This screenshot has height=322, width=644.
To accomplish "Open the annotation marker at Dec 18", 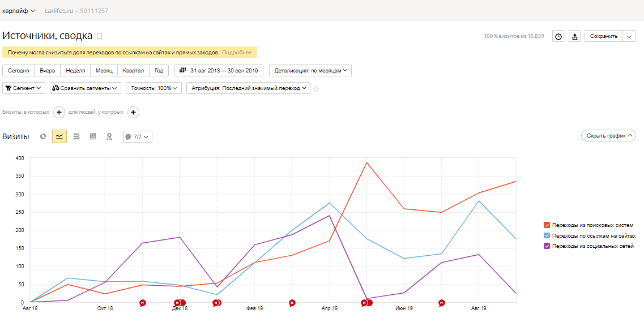I will tap(180, 303).
